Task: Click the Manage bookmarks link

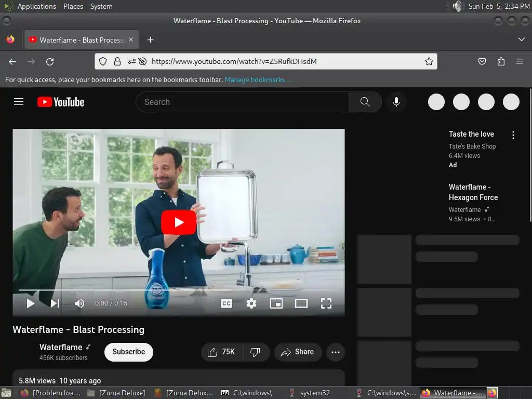Action: (258, 79)
